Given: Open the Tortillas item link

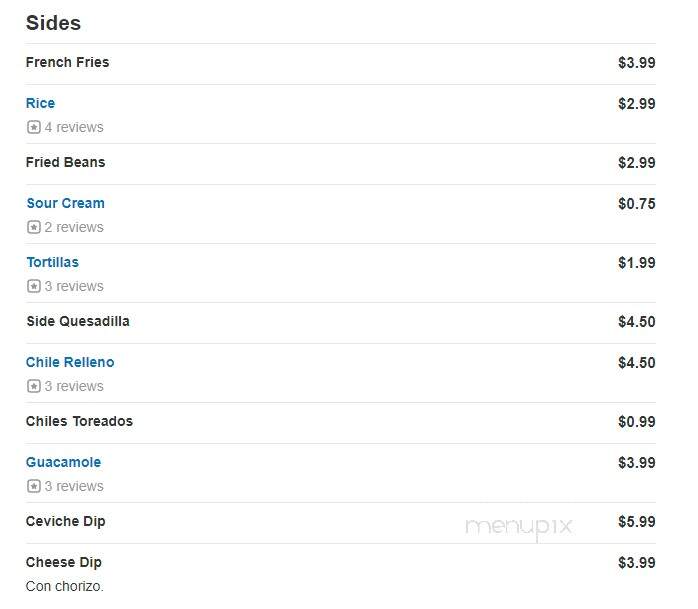Looking at the screenshot, I should 53,262.
